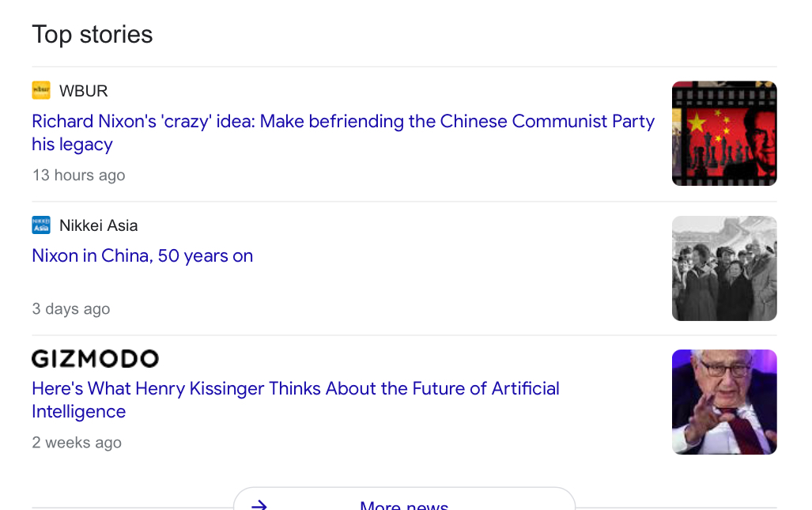Click the word Intelligence in Gizmodo headline
Image resolution: width=812 pixels, height=510 pixels.
point(79,412)
